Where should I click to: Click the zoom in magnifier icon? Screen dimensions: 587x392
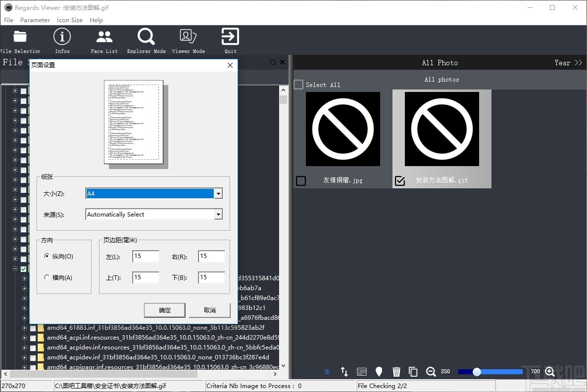point(550,371)
